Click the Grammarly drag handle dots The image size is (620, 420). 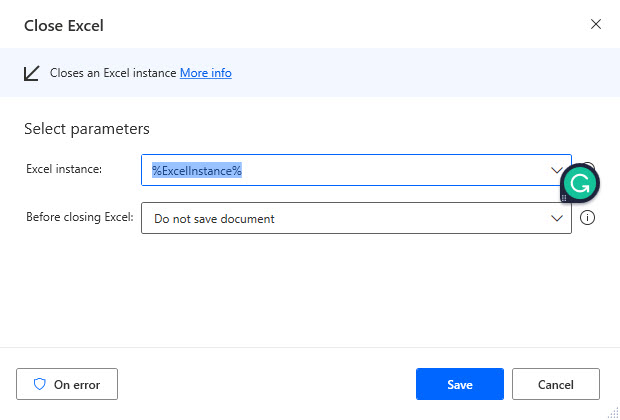click(564, 197)
